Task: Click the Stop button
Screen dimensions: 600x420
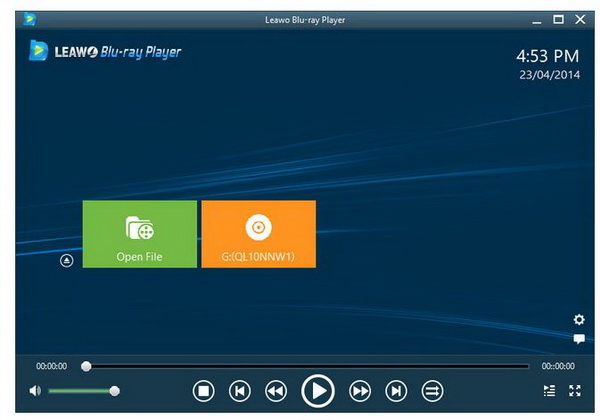Action: [204, 391]
